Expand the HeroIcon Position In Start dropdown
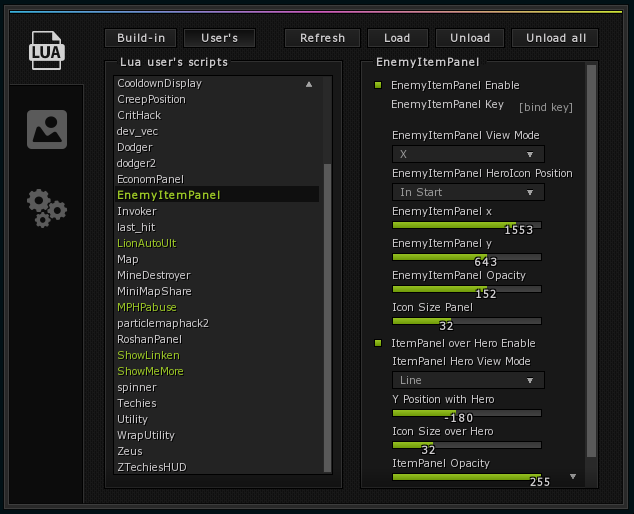The width and height of the screenshot is (634, 514). [468, 192]
